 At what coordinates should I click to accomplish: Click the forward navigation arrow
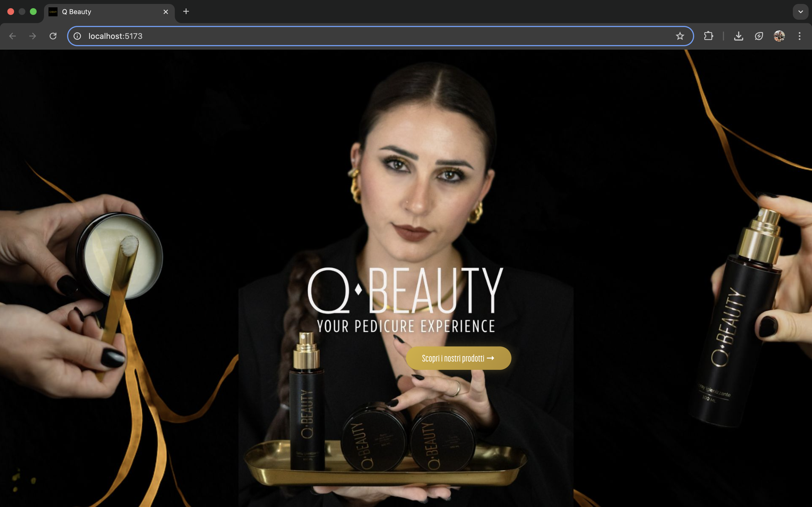(32, 36)
